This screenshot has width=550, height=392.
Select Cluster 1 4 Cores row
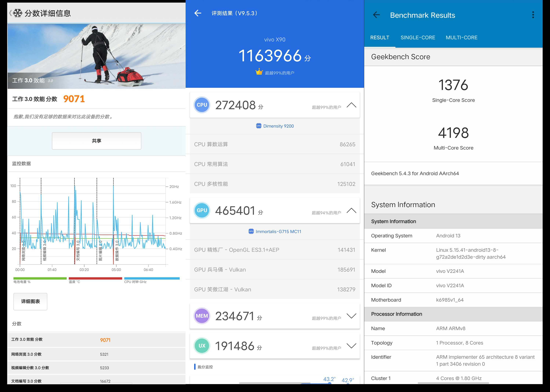[453, 378]
